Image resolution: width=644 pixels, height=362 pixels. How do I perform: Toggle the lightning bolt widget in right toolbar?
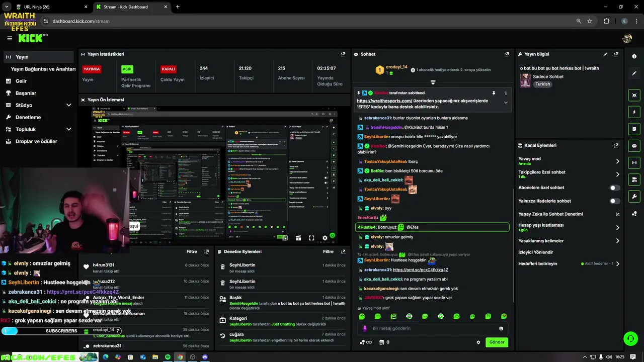634,112
